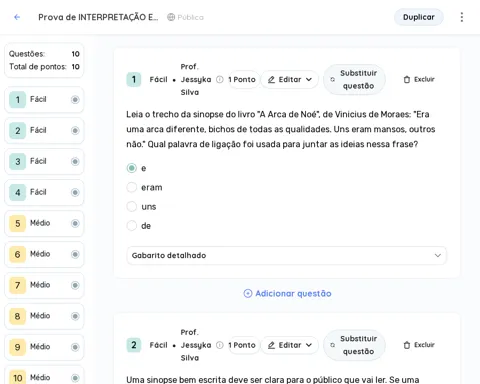
Task: Click 'Prof. Jessyka Silva' author in question 1
Action: [196, 79]
